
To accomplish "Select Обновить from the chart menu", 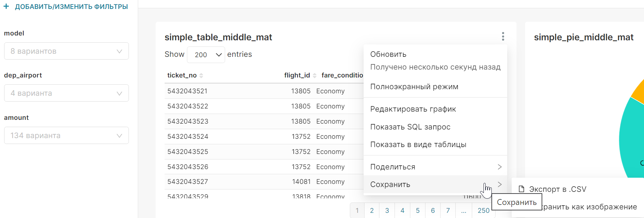I will [388, 54].
